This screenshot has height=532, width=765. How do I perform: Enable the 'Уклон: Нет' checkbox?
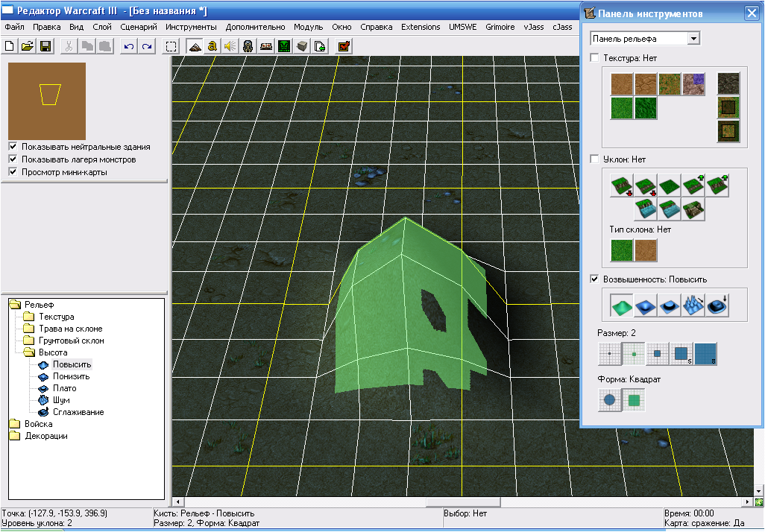(x=594, y=159)
